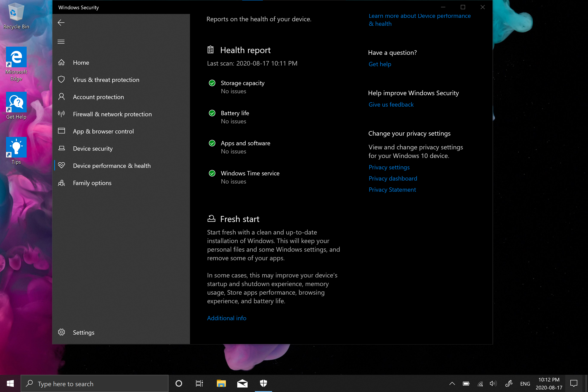
Task: Open volume control in system tray
Action: 493,383
